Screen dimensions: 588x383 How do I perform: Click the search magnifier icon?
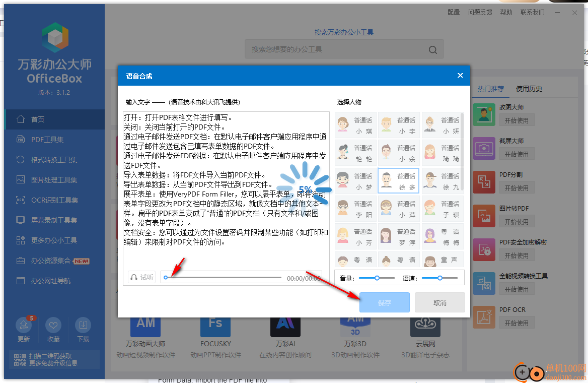click(x=433, y=49)
